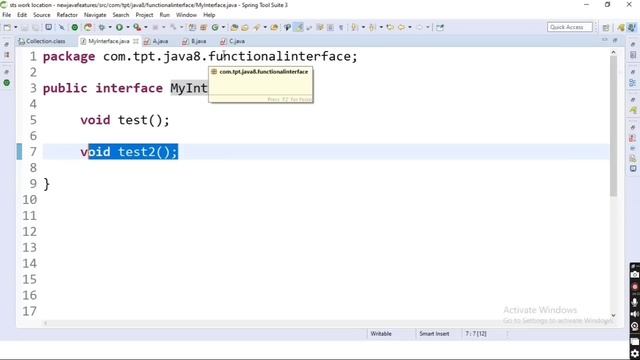640x360 pixels.
Task: Switch to the A.java editor tab
Action: [156, 41]
